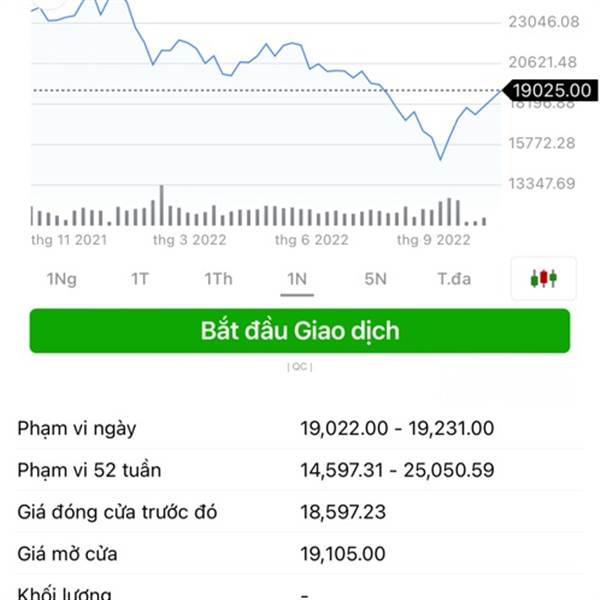This screenshot has width=600, height=600.
Task: Select the 5N time range
Action: pyautogui.click(x=375, y=279)
